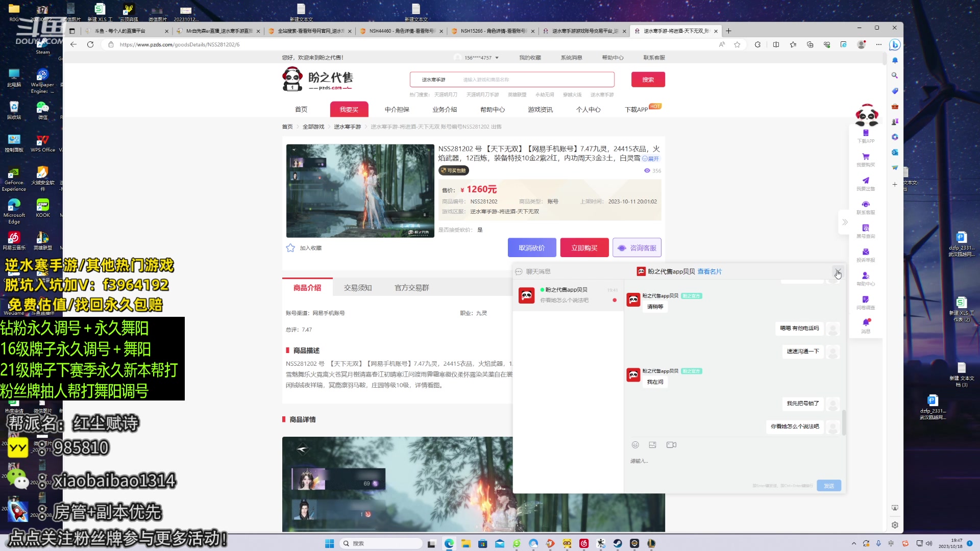This screenshot has width=980, height=551.
Task: Open Steam from the taskbar
Action: [618, 543]
